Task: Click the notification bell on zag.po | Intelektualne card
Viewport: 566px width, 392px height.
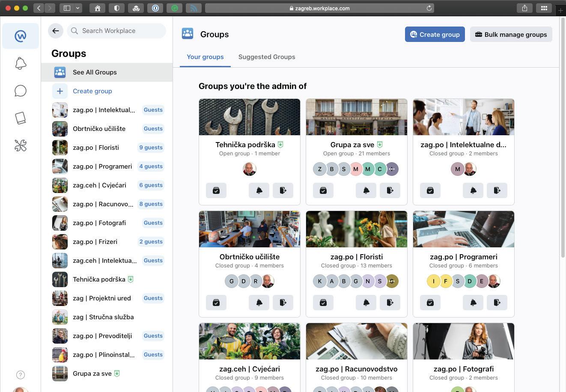Action: [x=473, y=190]
